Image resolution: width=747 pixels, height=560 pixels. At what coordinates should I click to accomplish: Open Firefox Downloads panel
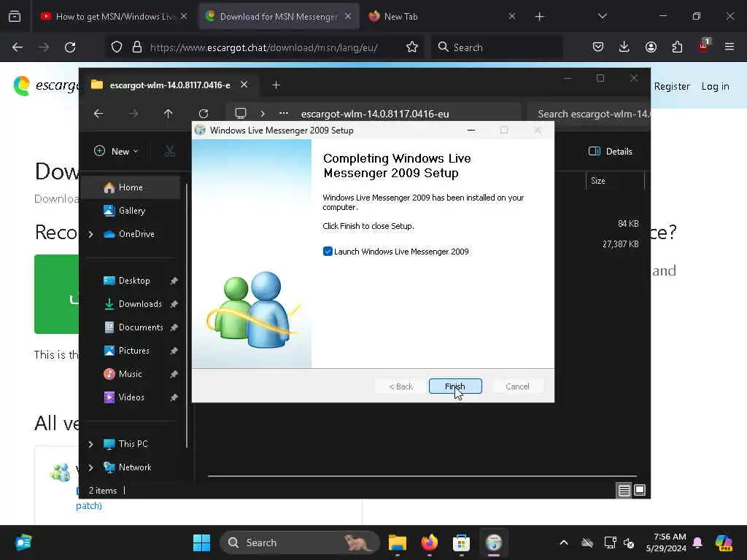click(624, 47)
